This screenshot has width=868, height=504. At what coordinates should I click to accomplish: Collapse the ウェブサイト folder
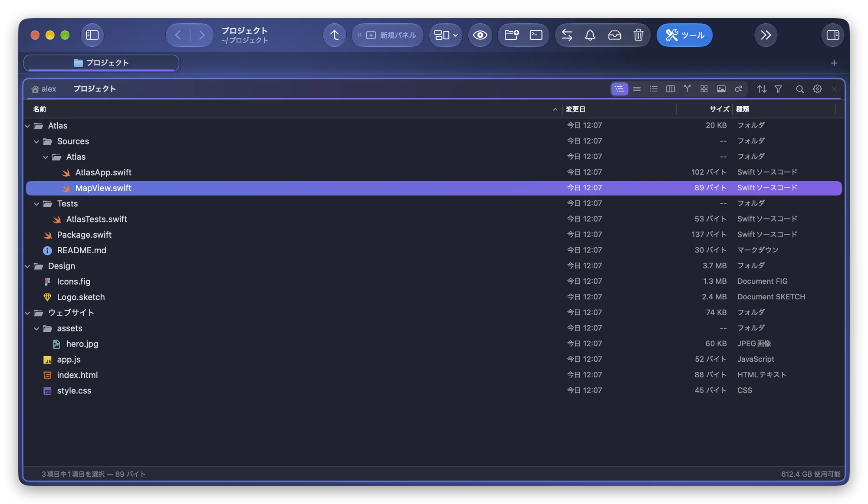coord(27,313)
